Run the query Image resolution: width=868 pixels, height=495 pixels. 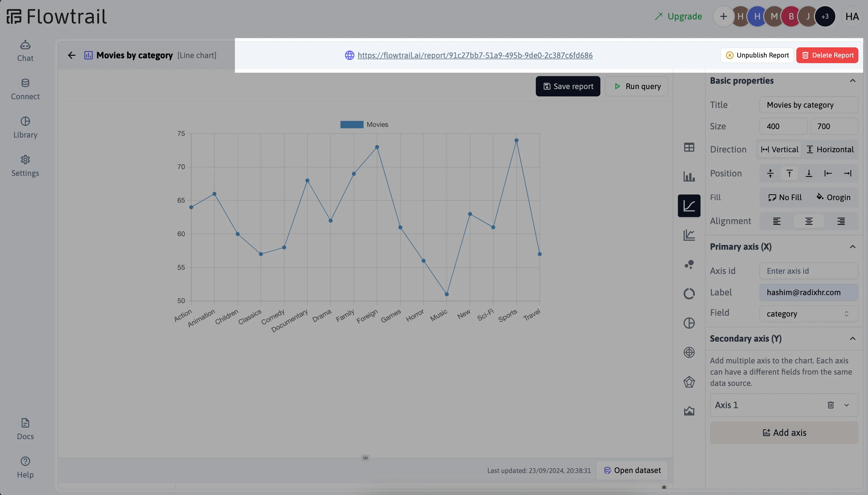(x=636, y=86)
